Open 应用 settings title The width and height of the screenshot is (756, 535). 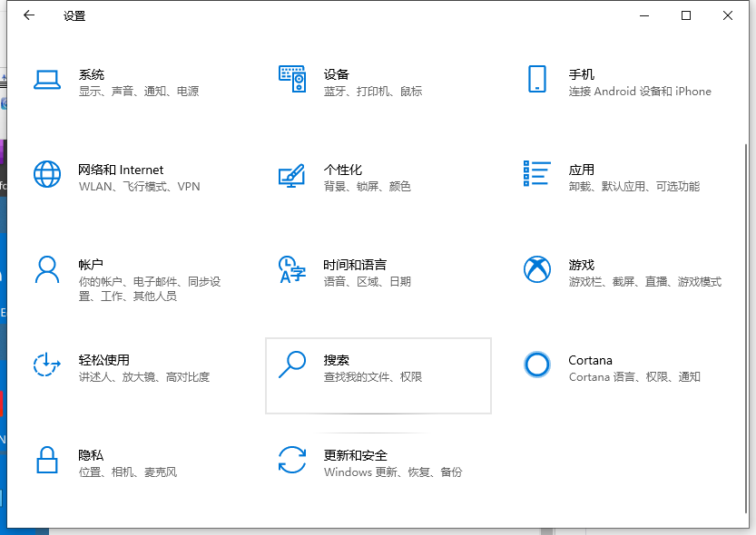(581, 170)
